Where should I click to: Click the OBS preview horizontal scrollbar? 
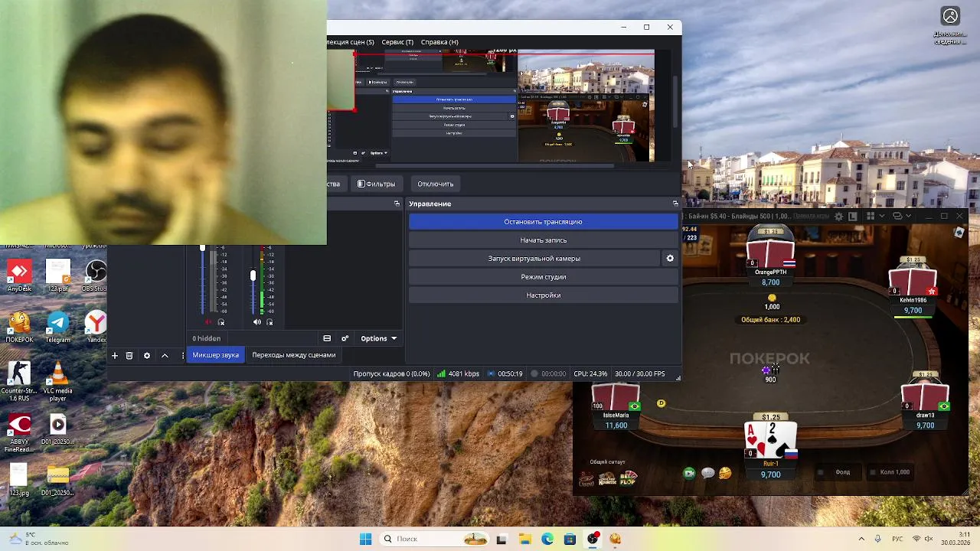click(494, 165)
